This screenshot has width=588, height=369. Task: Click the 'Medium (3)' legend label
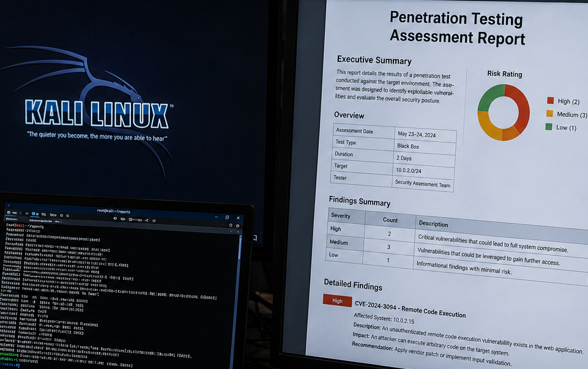(571, 114)
